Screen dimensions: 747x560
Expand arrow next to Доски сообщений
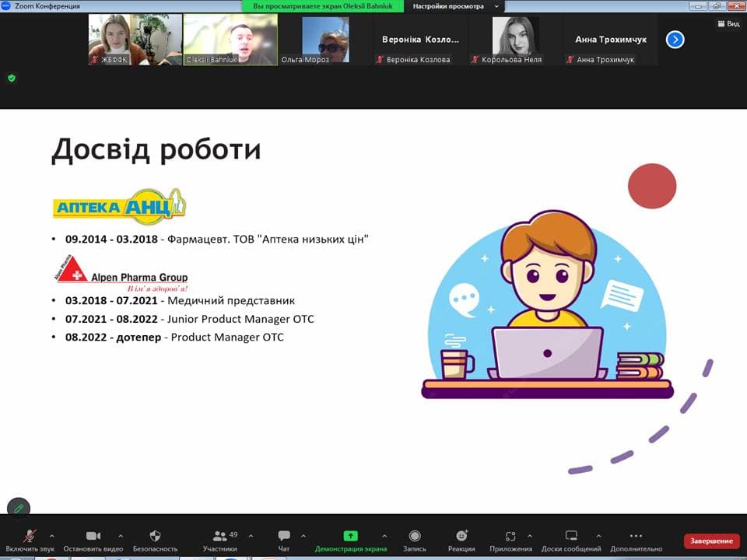coord(598,536)
